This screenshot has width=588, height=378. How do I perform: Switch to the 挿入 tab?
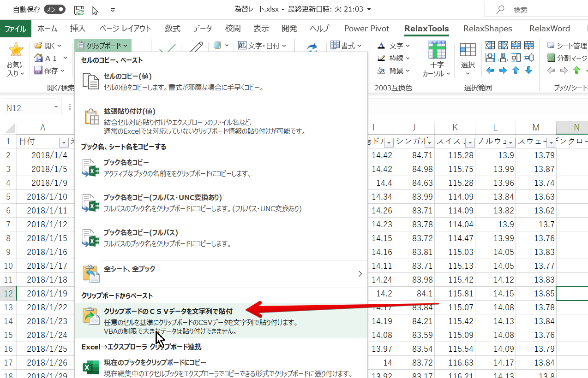click(78, 29)
